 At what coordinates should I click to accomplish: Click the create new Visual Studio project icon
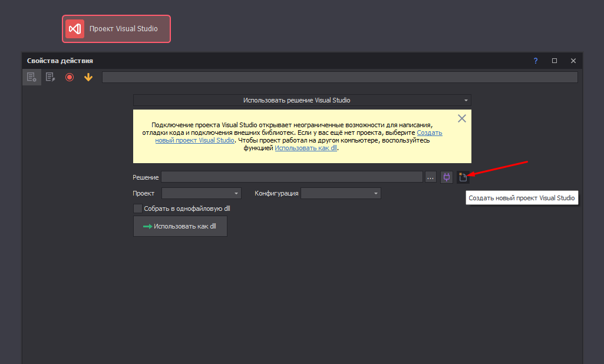463,177
